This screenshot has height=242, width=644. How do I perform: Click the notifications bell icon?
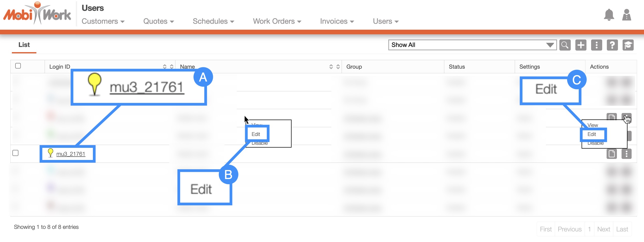[x=609, y=15]
